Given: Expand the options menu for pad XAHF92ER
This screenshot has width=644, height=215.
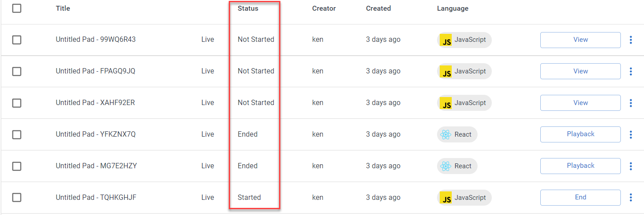Looking at the screenshot, I should (x=631, y=103).
